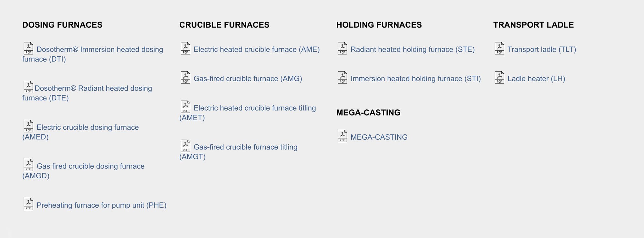Click PDF icon next to Electric crucible dosing furnace
The image size is (644, 238).
28,126
